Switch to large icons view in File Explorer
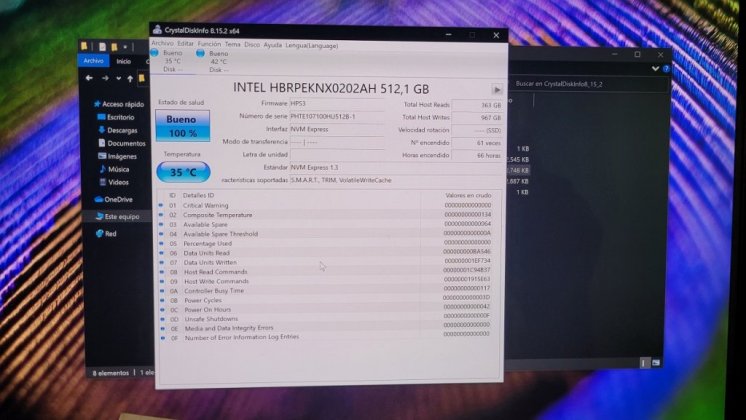Image resolution: width=746 pixels, height=420 pixels. [656, 363]
